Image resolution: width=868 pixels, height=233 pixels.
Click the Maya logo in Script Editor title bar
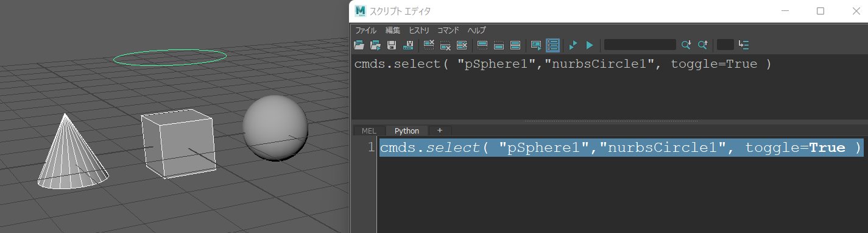coord(361,11)
